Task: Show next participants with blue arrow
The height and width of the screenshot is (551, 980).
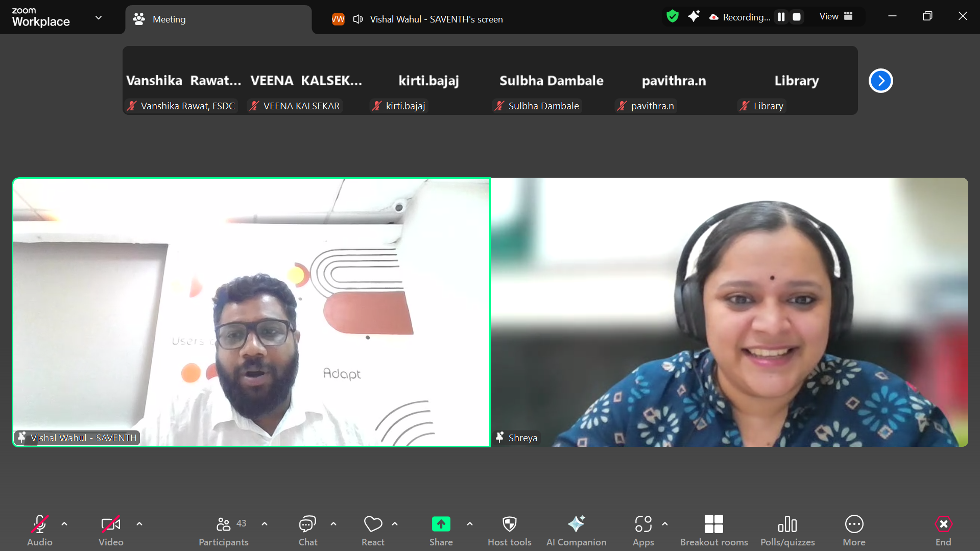Action: (x=880, y=81)
